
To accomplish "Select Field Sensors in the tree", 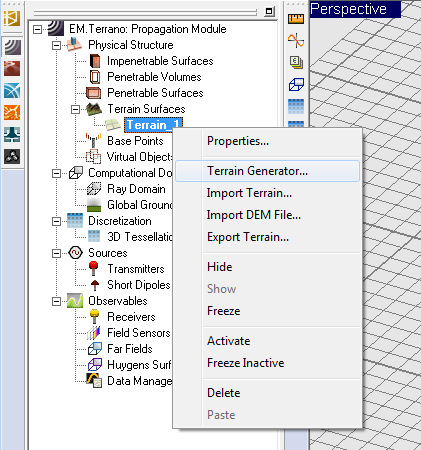I will click(139, 333).
